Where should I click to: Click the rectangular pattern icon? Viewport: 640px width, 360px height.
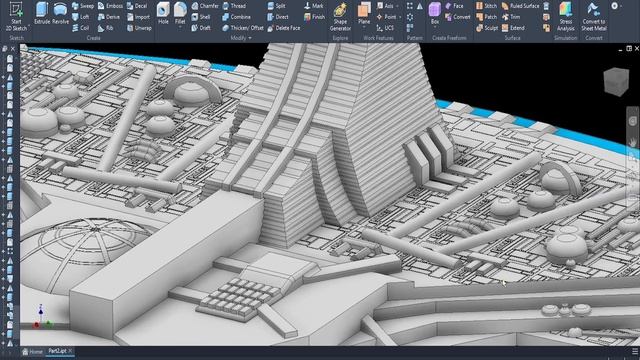point(410,6)
